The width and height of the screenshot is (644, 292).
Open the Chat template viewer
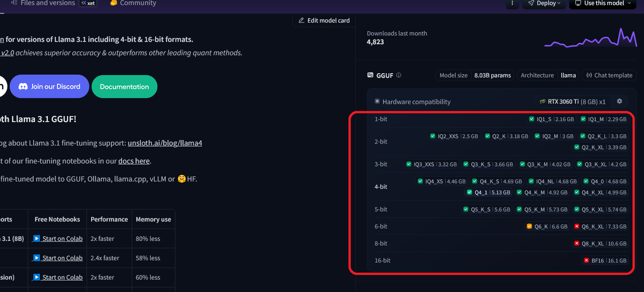pos(609,75)
